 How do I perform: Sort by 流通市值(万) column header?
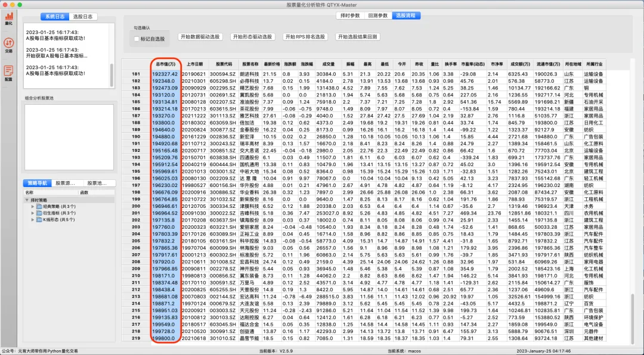[549, 64]
